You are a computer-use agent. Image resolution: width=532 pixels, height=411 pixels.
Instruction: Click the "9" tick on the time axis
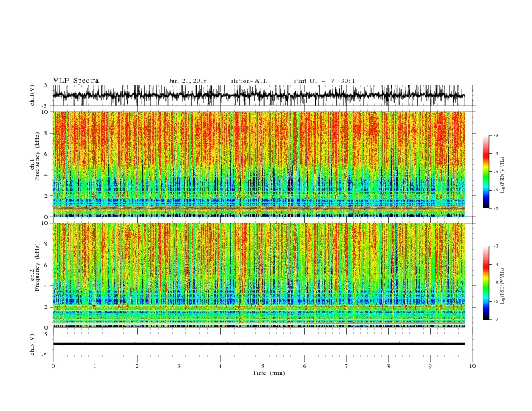coord(430,366)
